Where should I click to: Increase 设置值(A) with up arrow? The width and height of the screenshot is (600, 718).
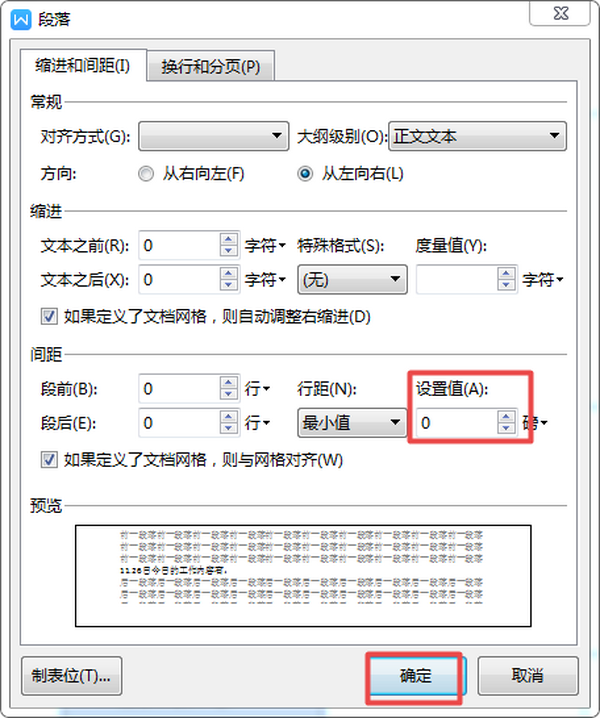point(506,417)
